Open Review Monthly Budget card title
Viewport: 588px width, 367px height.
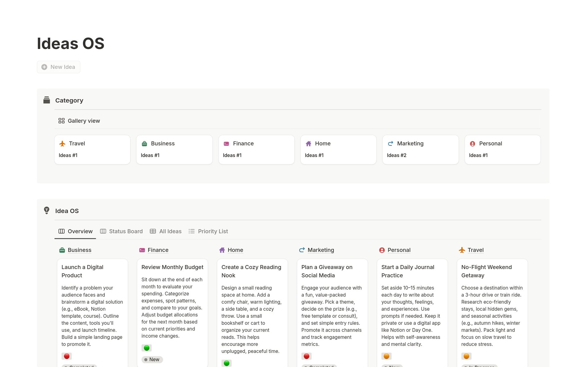(x=172, y=267)
